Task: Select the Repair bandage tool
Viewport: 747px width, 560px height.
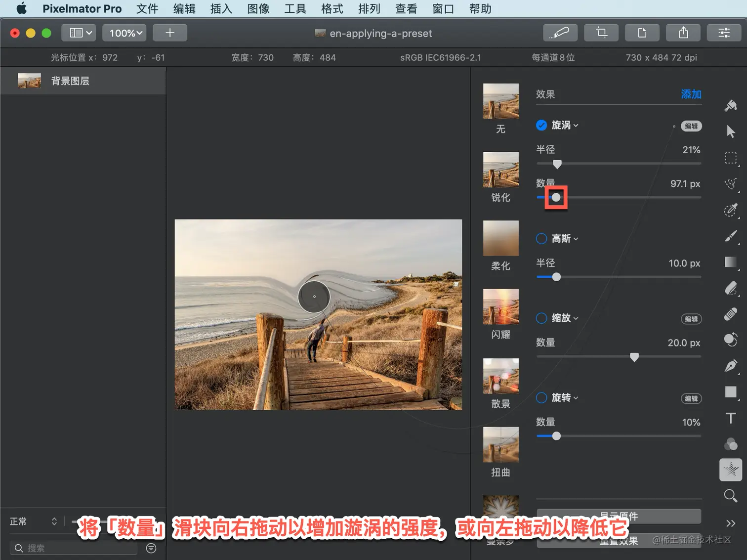Action: (x=731, y=314)
